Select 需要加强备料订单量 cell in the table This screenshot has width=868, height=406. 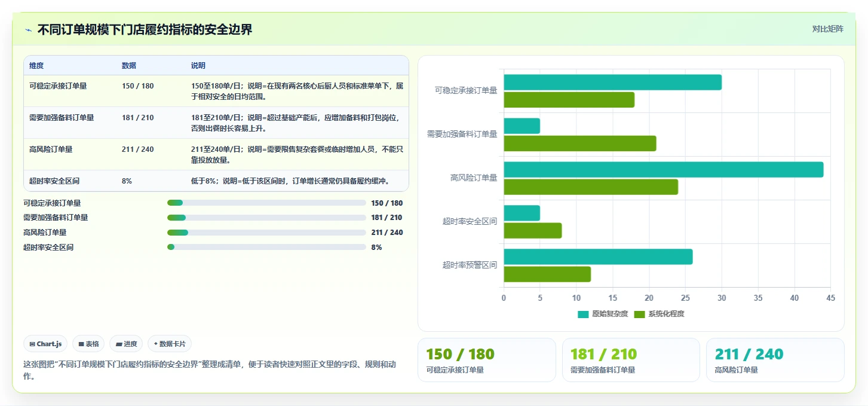[x=62, y=118]
